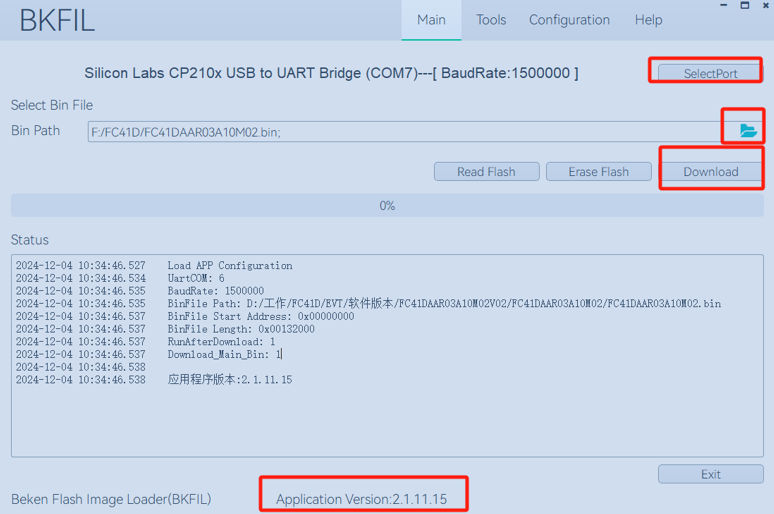Open the Tools tab
Image resolution: width=774 pixels, height=514 pixels.
[x=491, y=20]
